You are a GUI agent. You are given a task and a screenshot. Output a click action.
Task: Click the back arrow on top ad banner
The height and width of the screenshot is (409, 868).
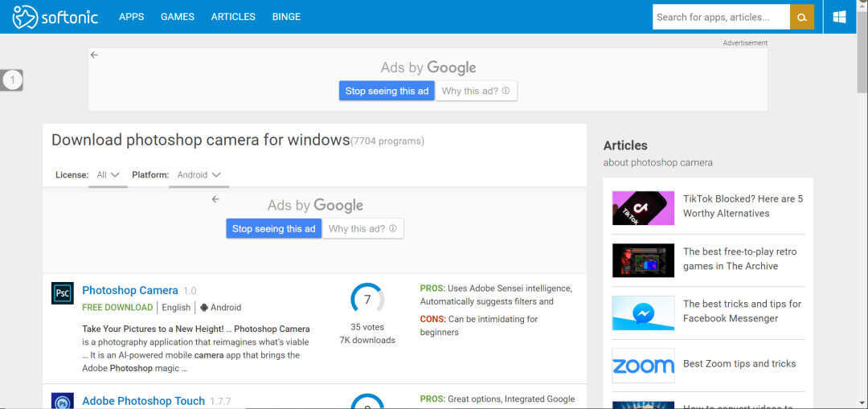click(x=94, y=55)
